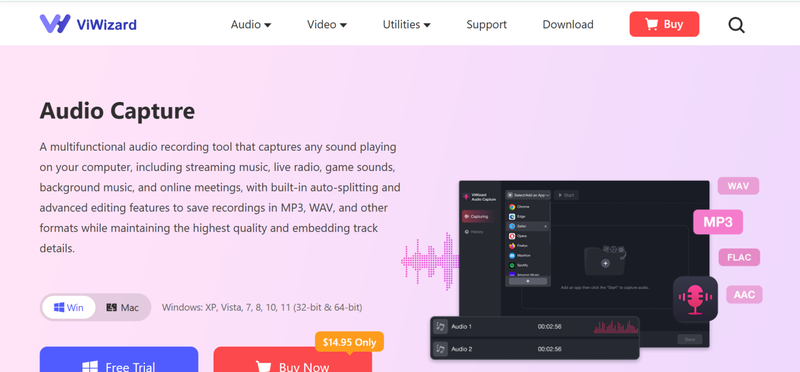Click Audio 1 duration 00:02:56

pos(549,327)
